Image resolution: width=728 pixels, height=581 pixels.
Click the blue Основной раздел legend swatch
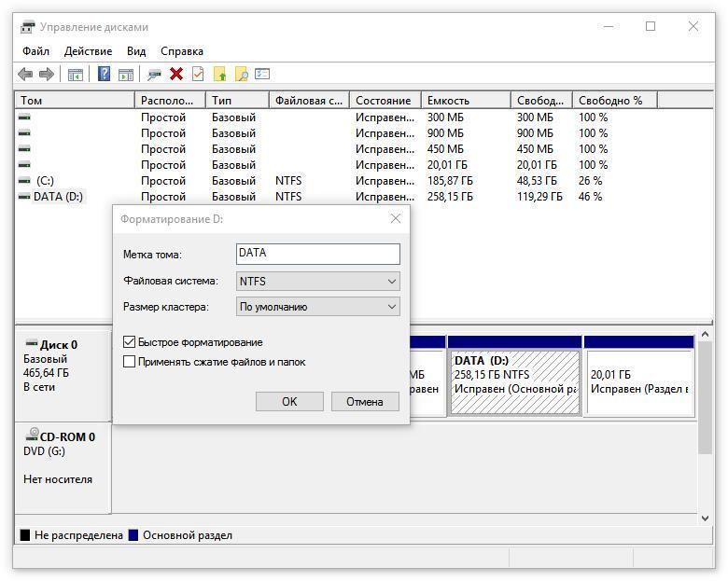[x=133, y=535]
